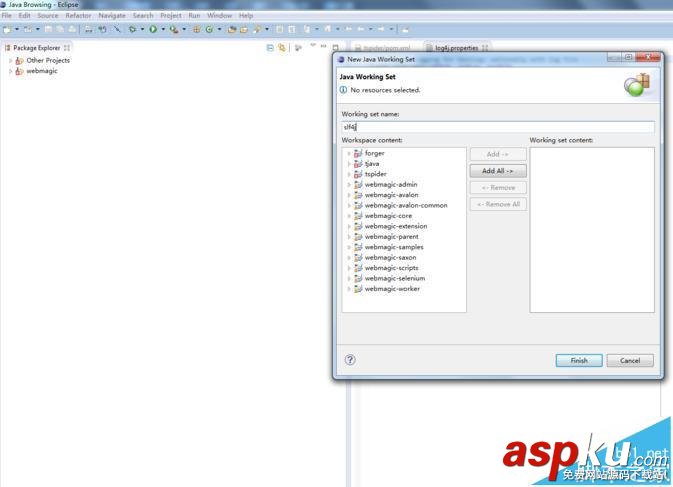Click the Open Type toolbar icon
Screen dimensions: 673x487
click(232, 29)
